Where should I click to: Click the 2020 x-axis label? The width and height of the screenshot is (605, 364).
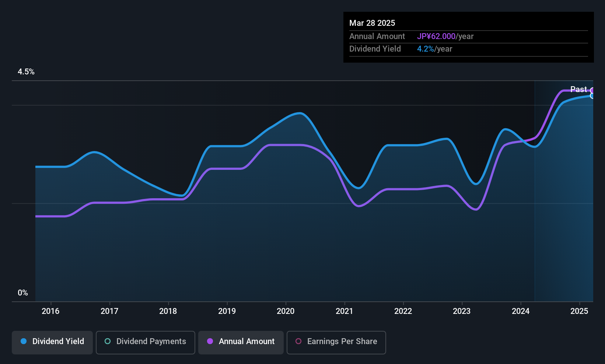pyautogui.click(x=286, y=311)
